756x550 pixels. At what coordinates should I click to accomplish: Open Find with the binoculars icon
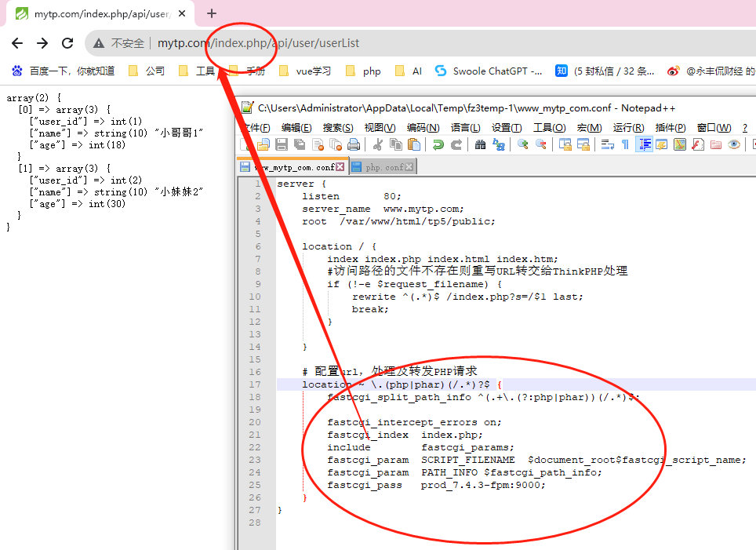(480, 144)
